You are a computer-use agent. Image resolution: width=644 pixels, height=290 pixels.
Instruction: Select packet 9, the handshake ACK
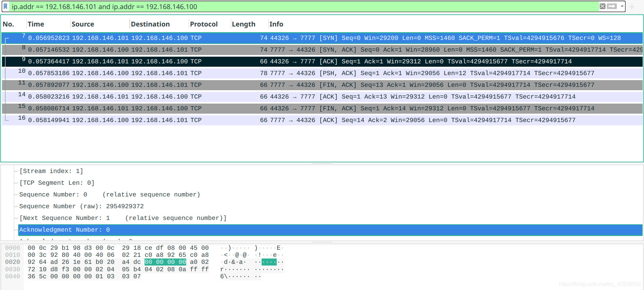coord(322,61)
